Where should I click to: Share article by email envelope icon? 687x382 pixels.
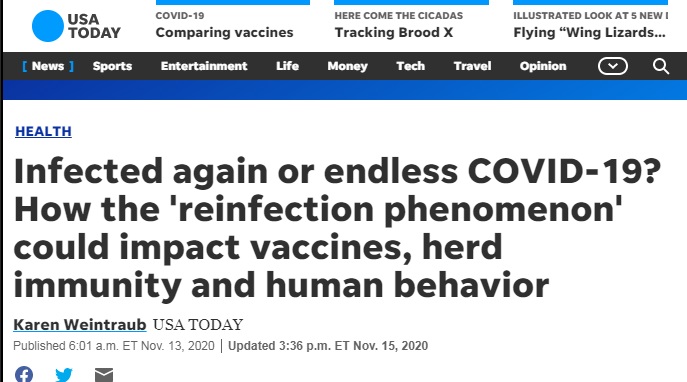click(104, 375)
